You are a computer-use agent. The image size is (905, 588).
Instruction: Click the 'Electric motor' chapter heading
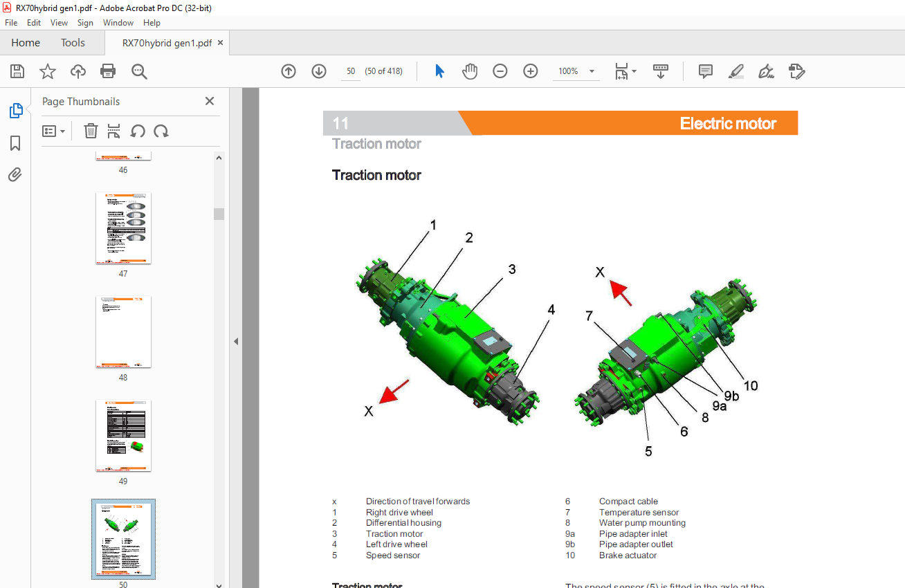[728, 124]
